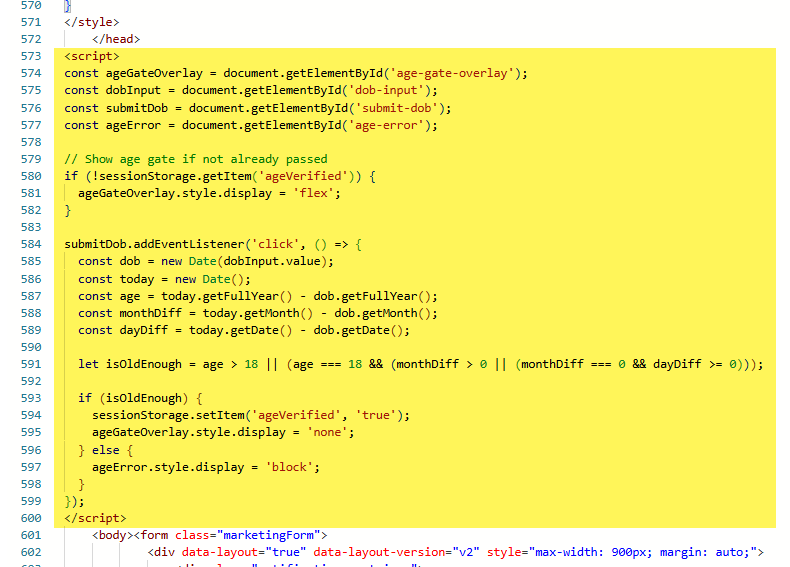The height and width of the screenshot is (567, 790).
Task: Click line number 591 in the gutter
Action: pyautogui.click(x=31, y=364)
